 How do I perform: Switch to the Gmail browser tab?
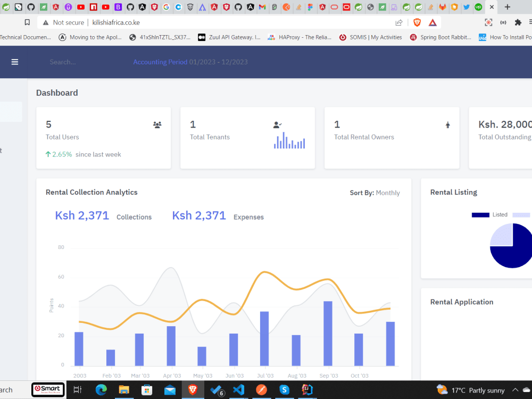[x=262, y=7]
